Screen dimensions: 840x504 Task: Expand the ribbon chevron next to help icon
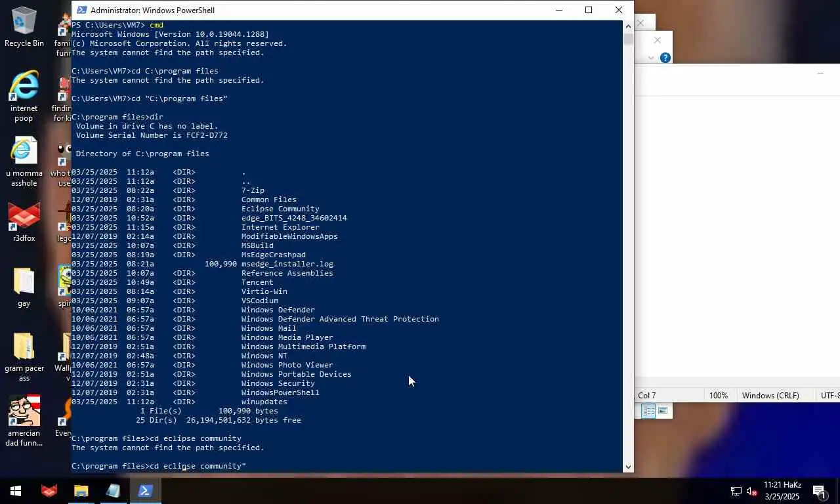(651, 58)
